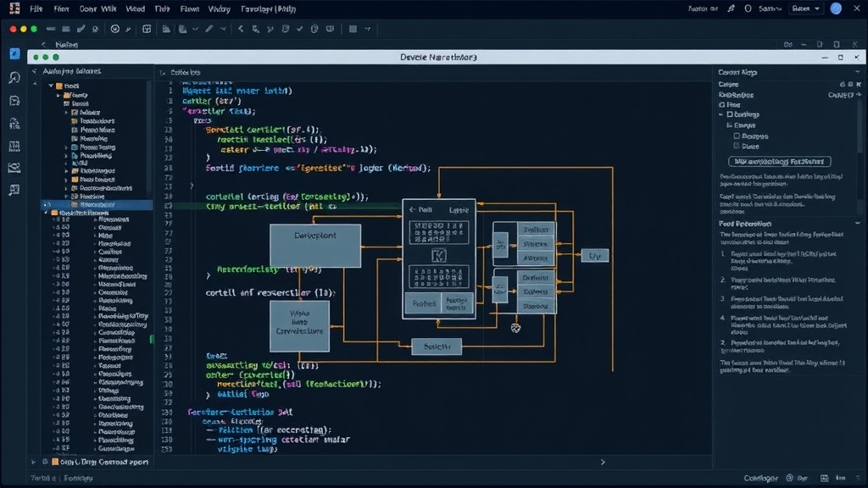Click the checkmark icon in the top toolbar

coord(299,29)
